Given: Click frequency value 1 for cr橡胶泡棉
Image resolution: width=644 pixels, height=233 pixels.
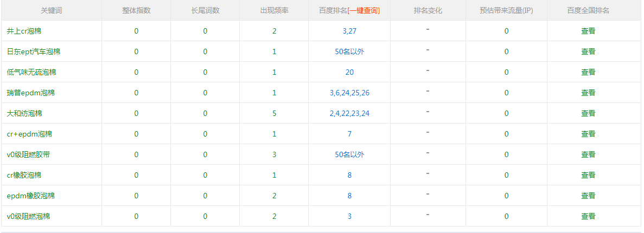Looking at the screenshot, I should pyautogui.click(x=275, y=175).
